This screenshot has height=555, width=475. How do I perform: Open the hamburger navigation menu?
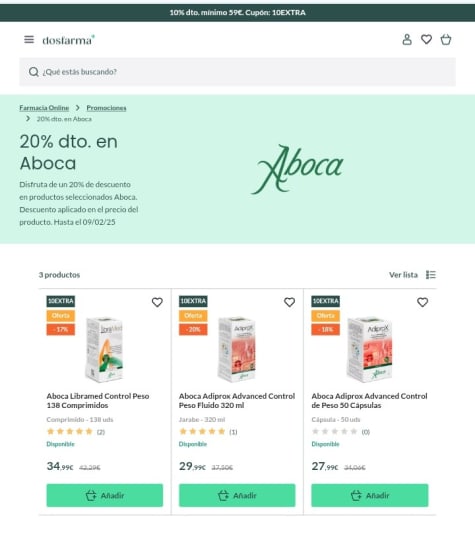click(x=29, y=39)
